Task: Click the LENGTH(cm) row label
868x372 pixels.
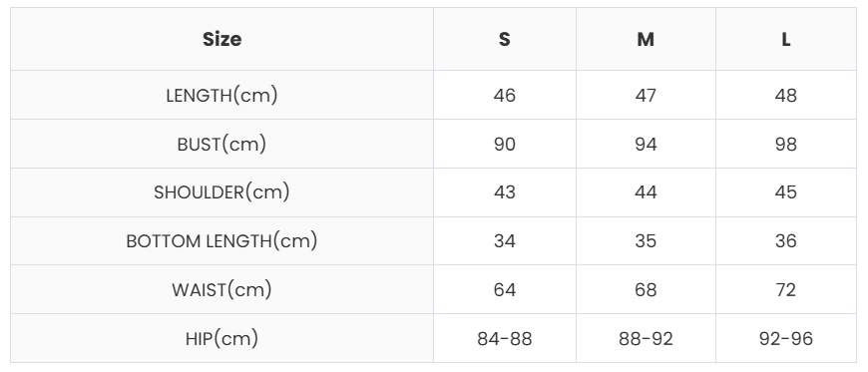Action: click(x=221, y=95)
